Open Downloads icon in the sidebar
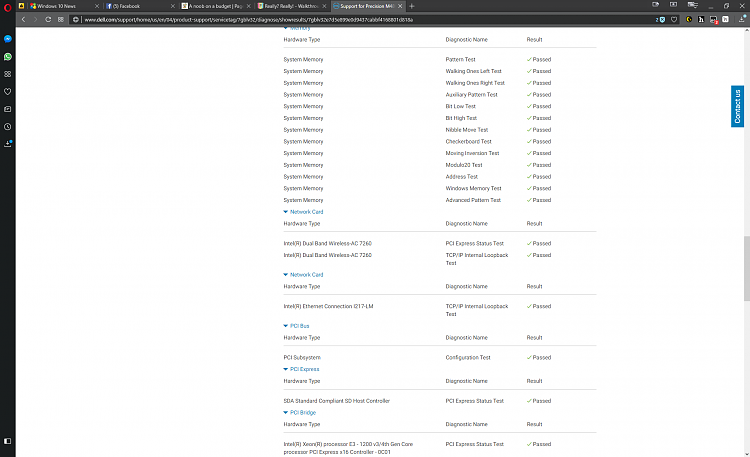750x457 pixels. click(x=8, y=144)
